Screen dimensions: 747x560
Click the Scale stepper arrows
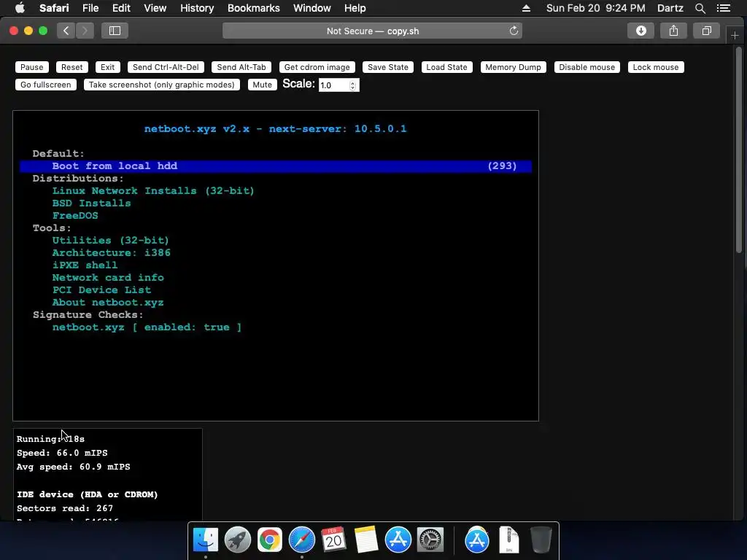[x=353, y=85]
